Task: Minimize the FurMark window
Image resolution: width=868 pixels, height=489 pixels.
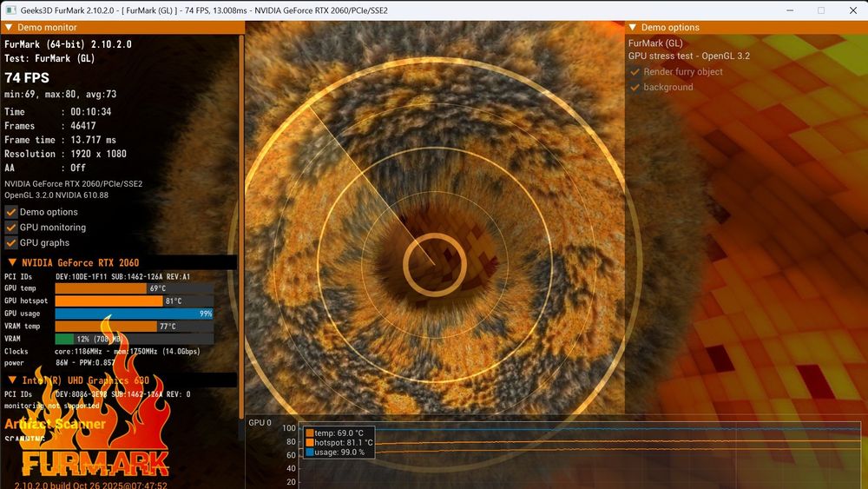Action: (x=790, y=10)
